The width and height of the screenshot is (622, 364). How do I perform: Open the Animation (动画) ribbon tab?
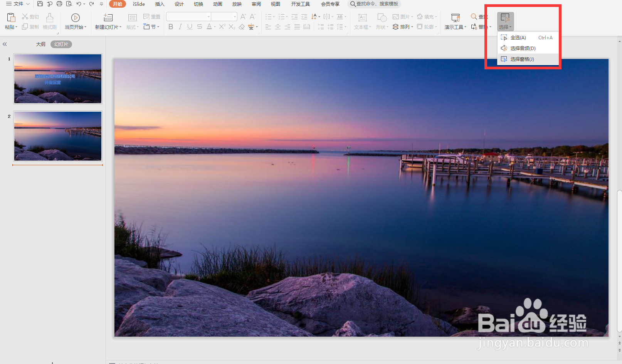[x=218, y=4]
